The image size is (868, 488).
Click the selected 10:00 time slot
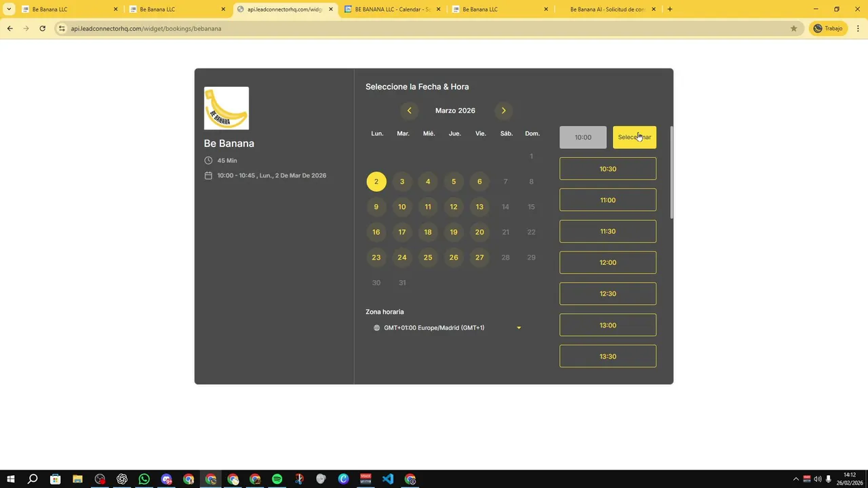pyautogui.click(x=583, y=137)
